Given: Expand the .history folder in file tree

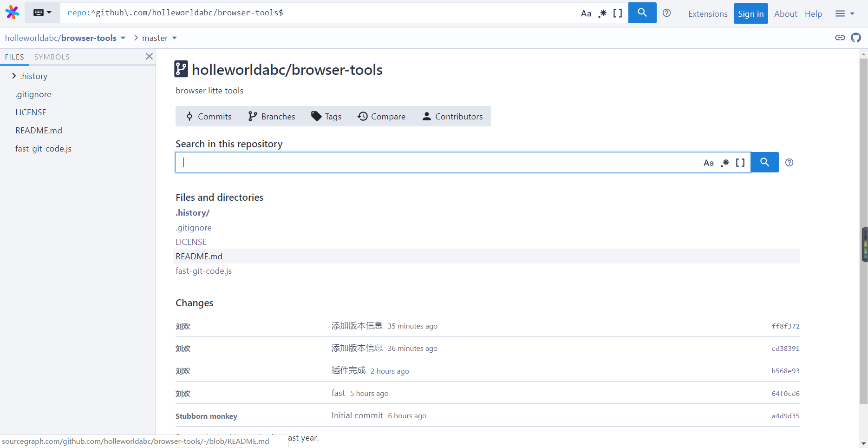Looking at the screenshot, I should point(14,76).
